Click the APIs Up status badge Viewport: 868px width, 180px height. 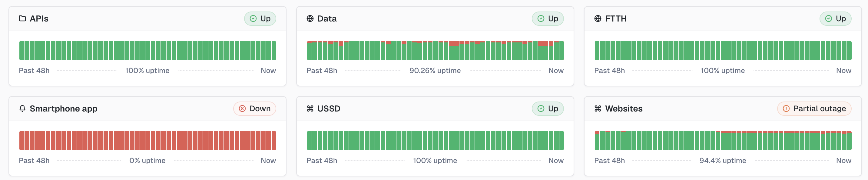260,18
